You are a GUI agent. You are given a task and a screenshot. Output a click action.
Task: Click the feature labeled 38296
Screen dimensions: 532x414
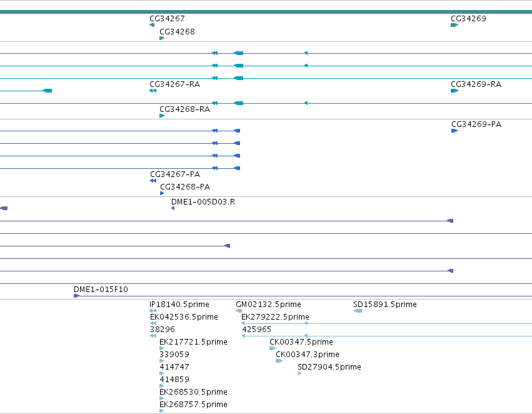[153, 336]
